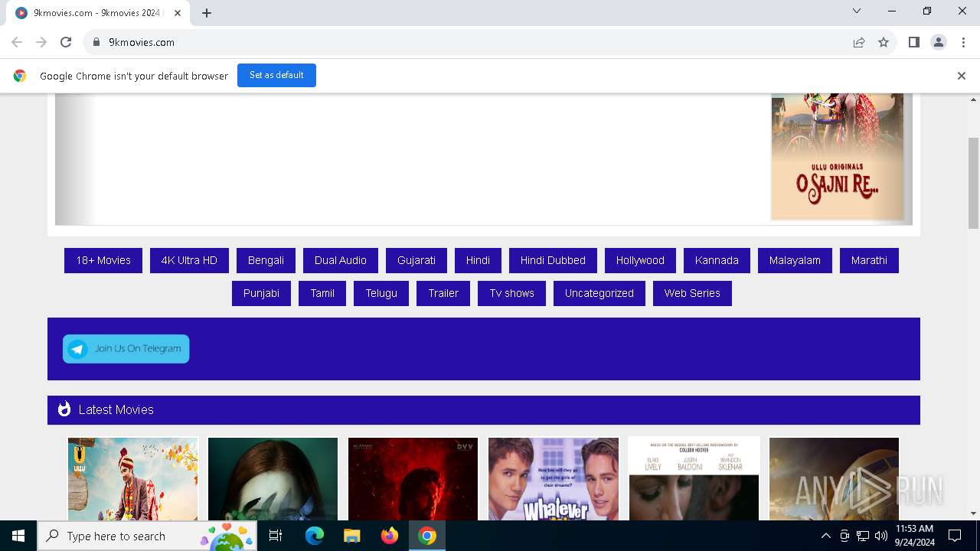
Task: Open the Trailer category
Action: click(443, 293)
